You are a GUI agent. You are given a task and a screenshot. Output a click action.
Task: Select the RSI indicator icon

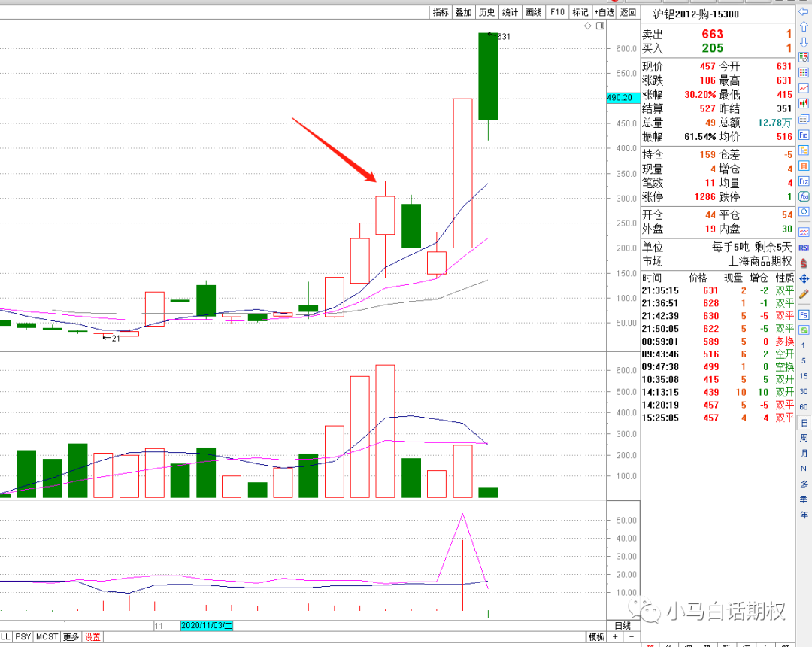[804, 248]
